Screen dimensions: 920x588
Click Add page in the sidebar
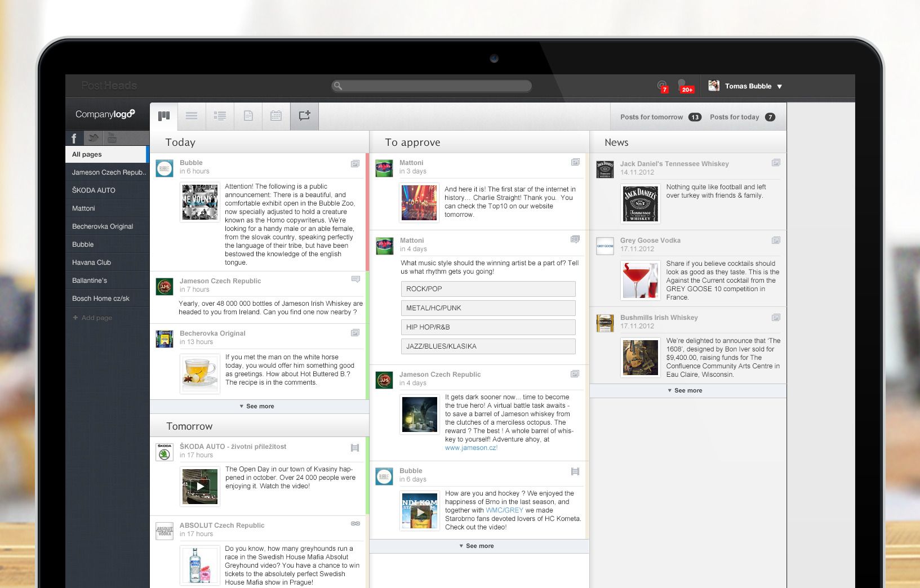(92, 317)
